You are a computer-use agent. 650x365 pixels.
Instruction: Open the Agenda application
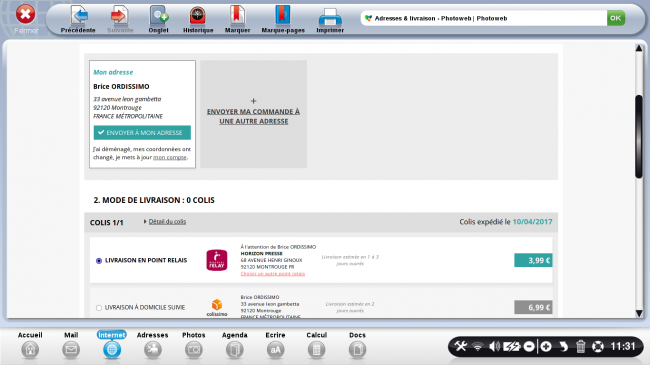point(235,345)
